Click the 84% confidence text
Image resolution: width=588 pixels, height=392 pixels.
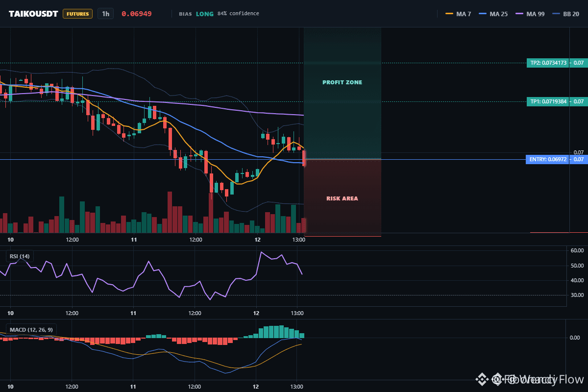[x=238, y=14]
